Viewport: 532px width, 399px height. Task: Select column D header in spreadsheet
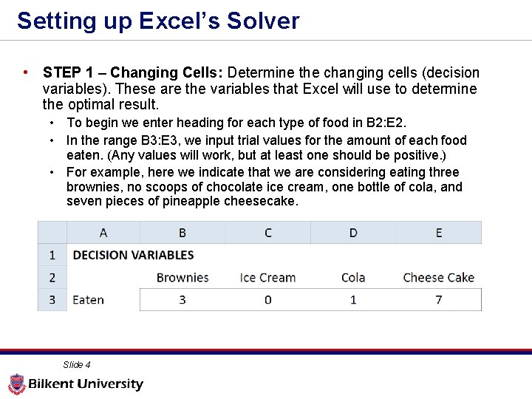click(353, 233)
